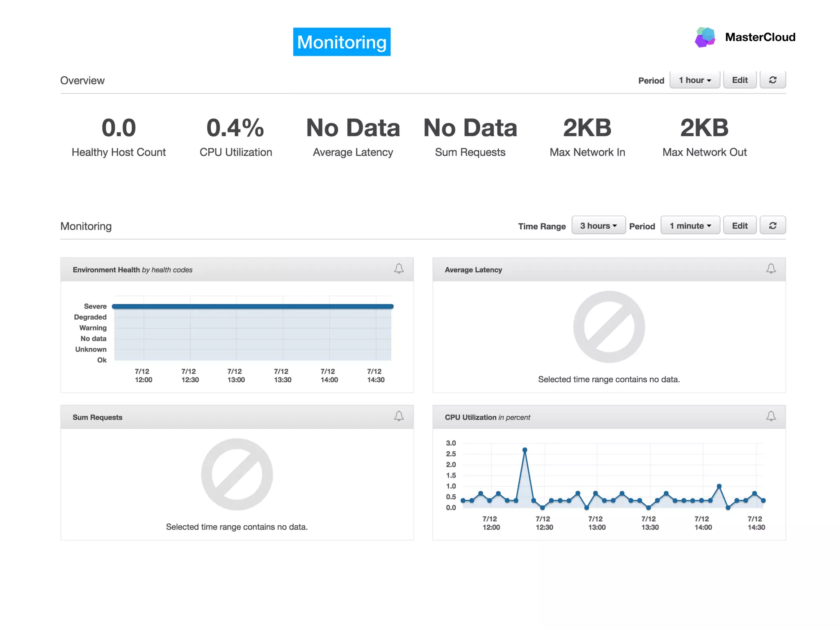Click the Severe axis label
Screen dimensions: 840x630
pos(95,306)
